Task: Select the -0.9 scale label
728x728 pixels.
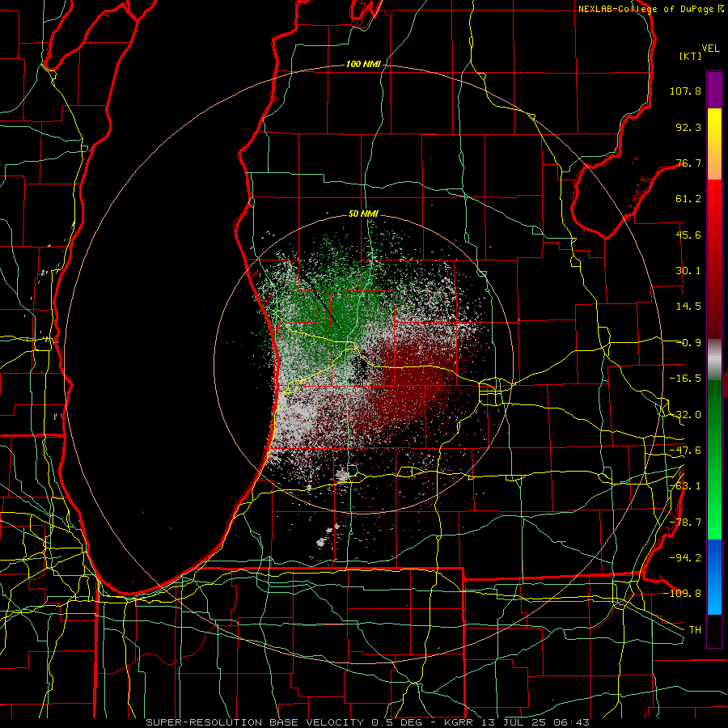Action: [x=688, y=343]
